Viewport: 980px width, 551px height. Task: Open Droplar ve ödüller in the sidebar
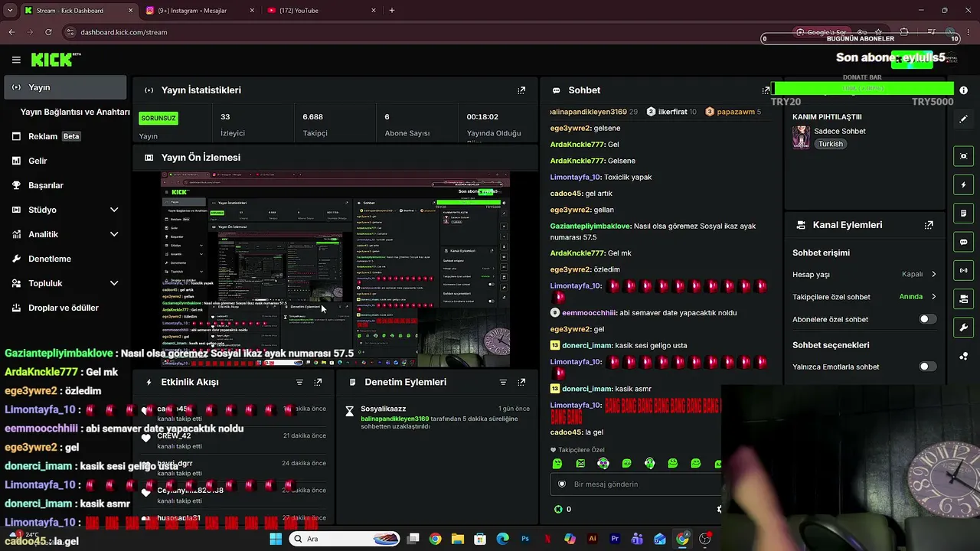67,308
